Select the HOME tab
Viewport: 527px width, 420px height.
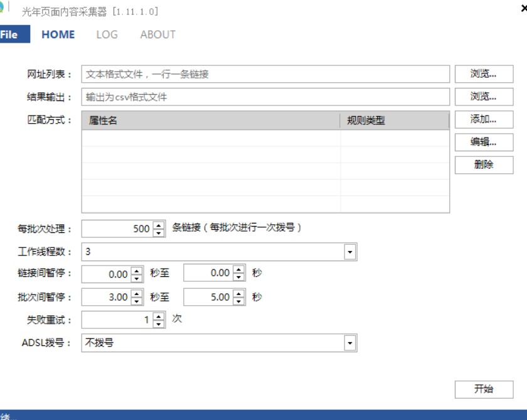[58, 35]
